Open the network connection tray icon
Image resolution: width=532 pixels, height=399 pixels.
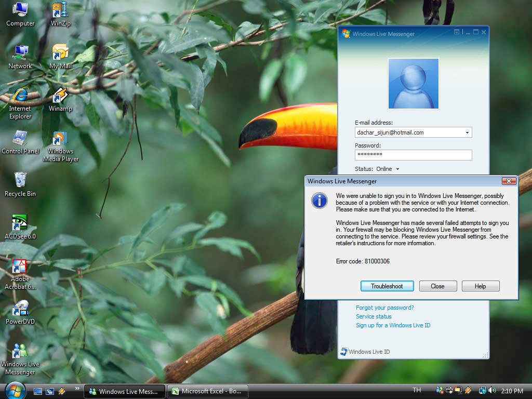(483, 391)
